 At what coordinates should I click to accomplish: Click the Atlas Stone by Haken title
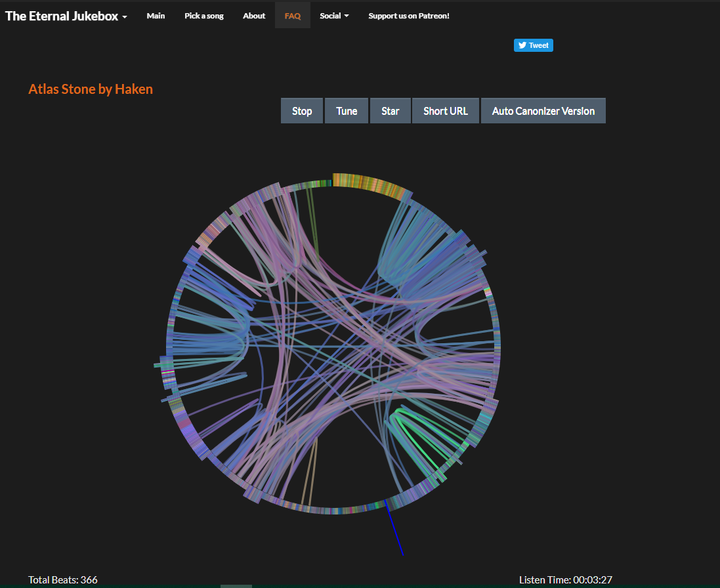click(91, 89)
